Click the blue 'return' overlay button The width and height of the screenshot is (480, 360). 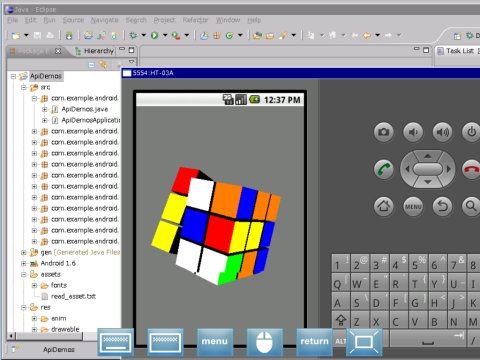point(314,341)
